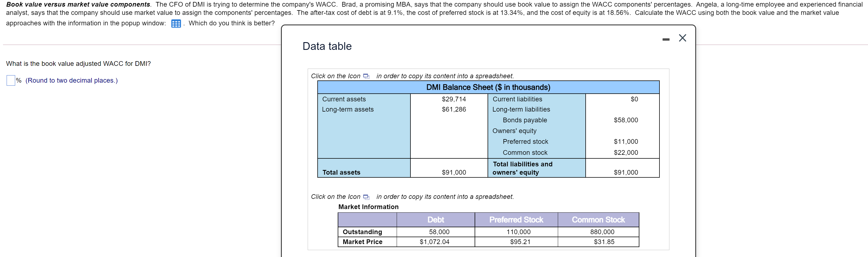This screenshot has width=868, height=257.
Task: Copy the Market Information table to spreadsheet
Action: pos(366,197)
